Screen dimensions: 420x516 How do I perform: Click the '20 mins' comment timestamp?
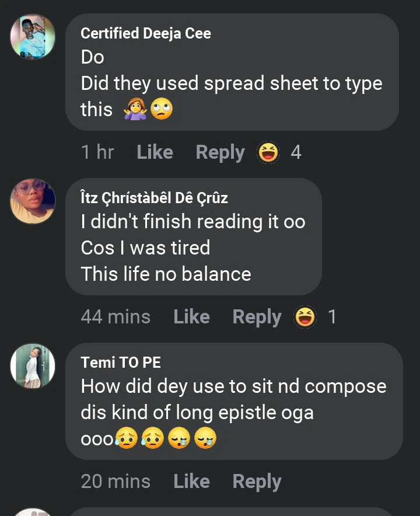point(116,482)
